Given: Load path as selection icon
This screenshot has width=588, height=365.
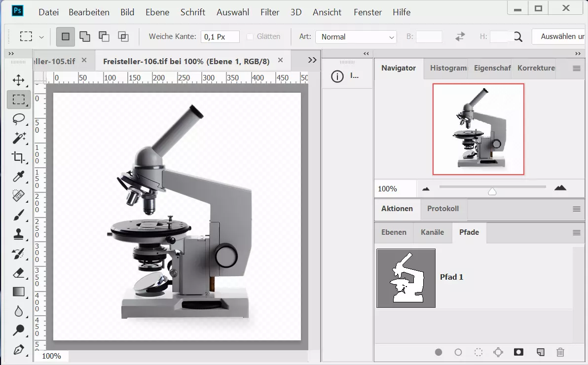Looking at the screenshot, I should pyautogui.click(x=478, y=352).
